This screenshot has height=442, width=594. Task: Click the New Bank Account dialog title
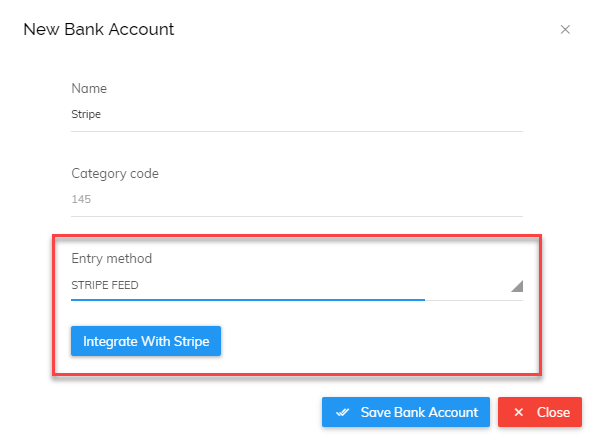click(98, 29)
